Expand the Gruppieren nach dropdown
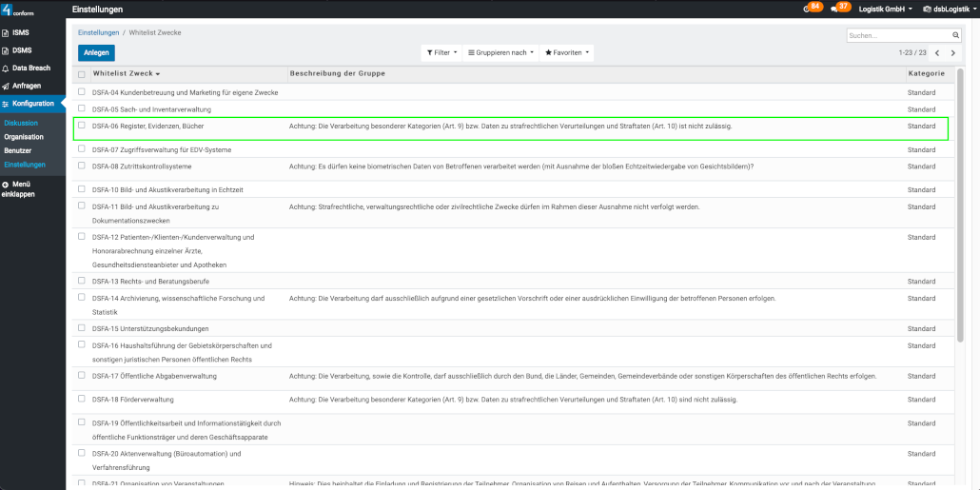Viewport: 980px width, 490px height. pos(500,52)
